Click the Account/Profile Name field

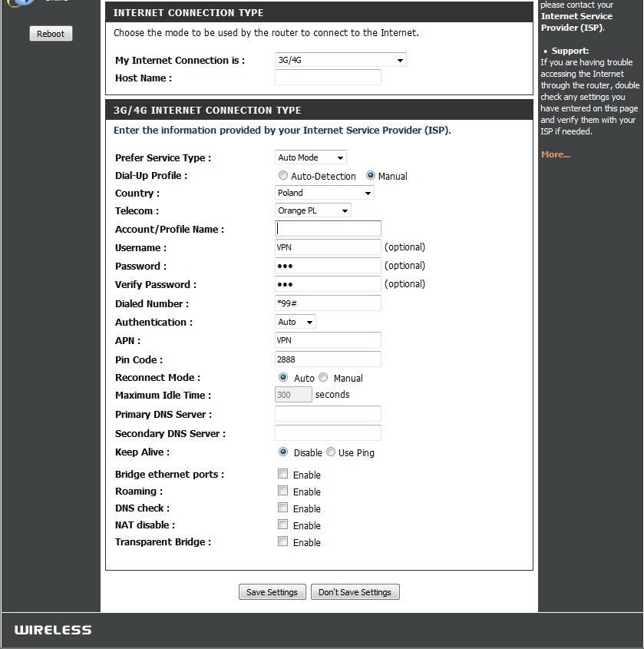[328, 229]
